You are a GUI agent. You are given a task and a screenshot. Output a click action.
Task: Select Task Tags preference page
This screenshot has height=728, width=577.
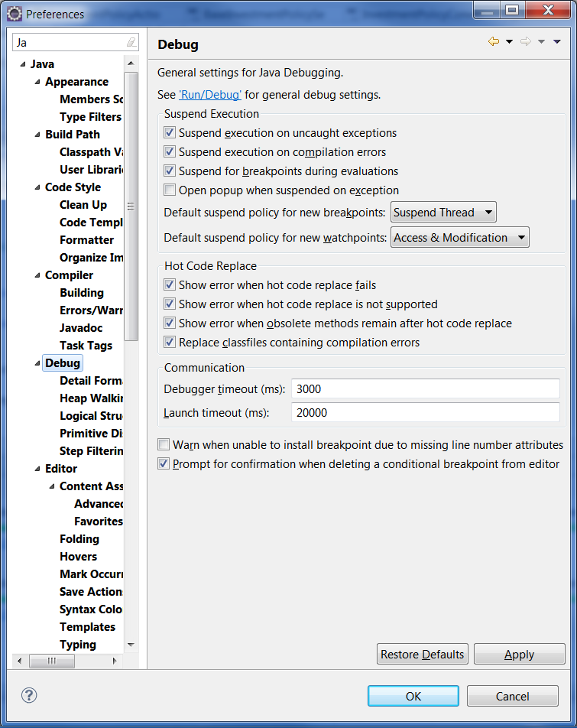point(86,346)
